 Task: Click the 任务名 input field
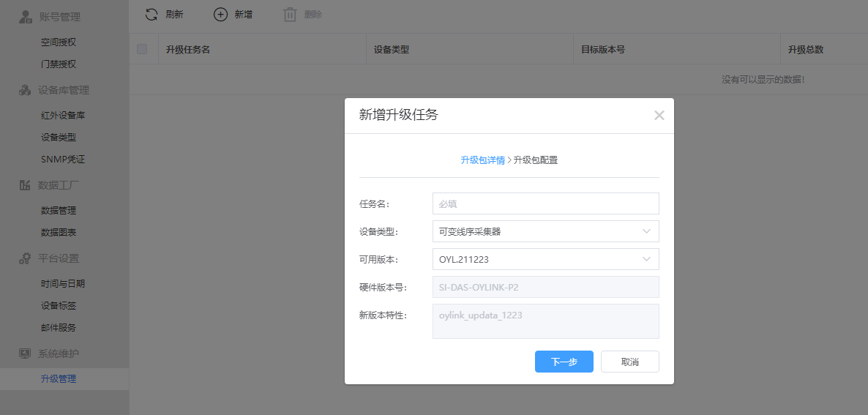[x=545, y=203]
